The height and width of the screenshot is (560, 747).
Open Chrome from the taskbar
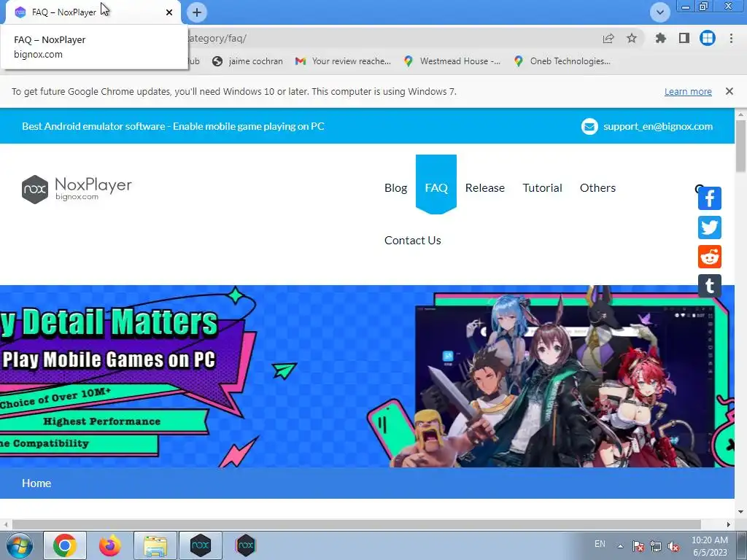65,545
